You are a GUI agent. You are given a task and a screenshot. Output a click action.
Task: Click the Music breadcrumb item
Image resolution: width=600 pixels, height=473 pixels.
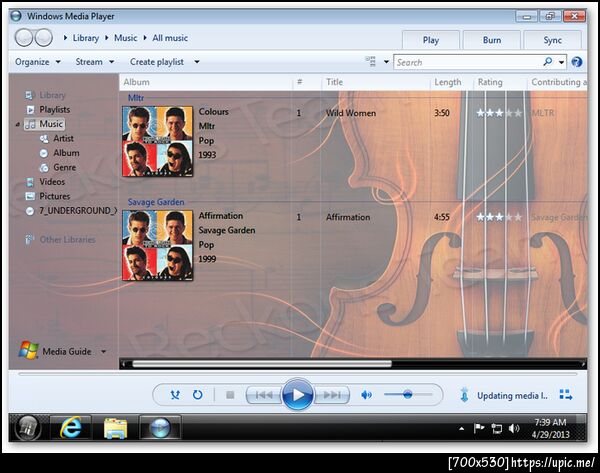point(126,38)
